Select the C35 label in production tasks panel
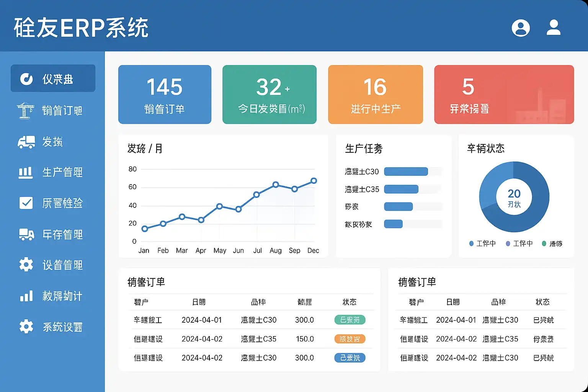 tap(362, 189)
